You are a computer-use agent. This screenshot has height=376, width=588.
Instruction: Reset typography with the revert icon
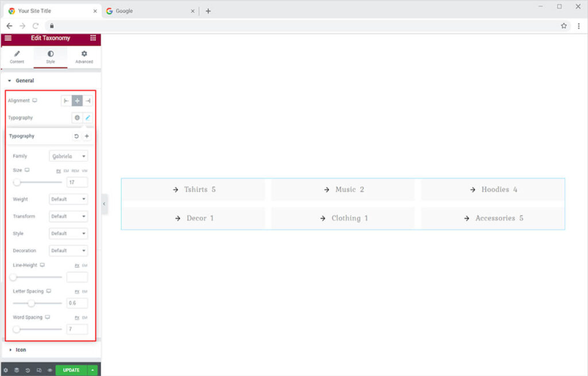[76, 136]
